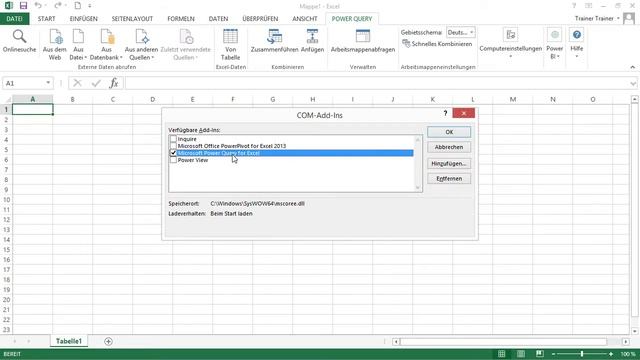Click the Hinzufügen... button
640x360 pixels.
coord(449,164)
